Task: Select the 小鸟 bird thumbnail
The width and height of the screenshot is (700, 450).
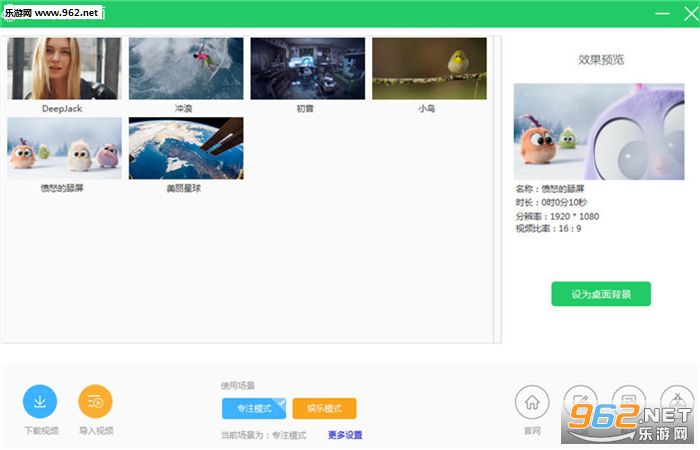Action: tap(429, 68)
